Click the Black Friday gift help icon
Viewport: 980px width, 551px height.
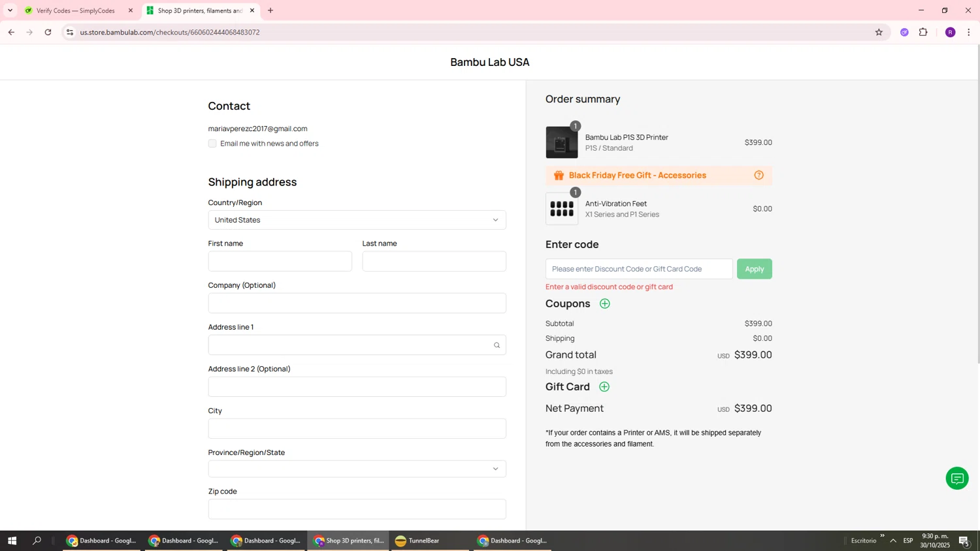759,175
